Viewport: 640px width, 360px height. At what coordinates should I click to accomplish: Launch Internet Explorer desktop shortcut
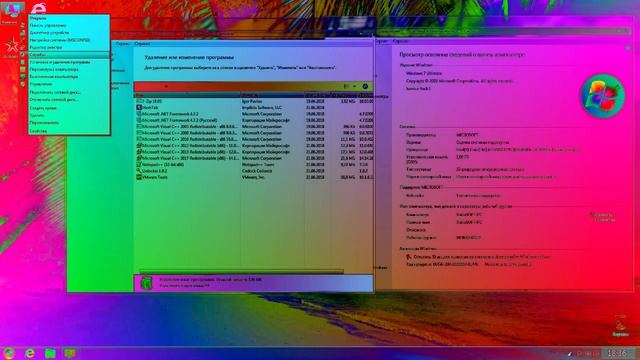(38, 8)
